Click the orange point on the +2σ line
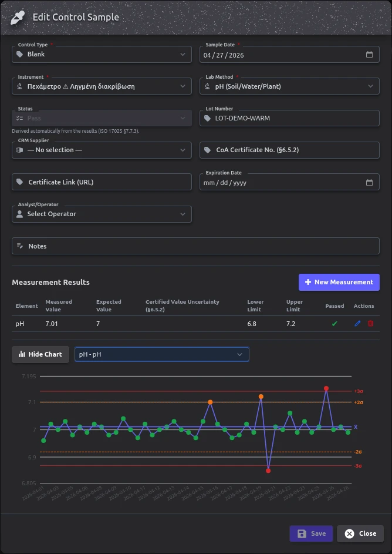Image resolution: width=392 pixels, height=554 pixels. coord(210,402)
